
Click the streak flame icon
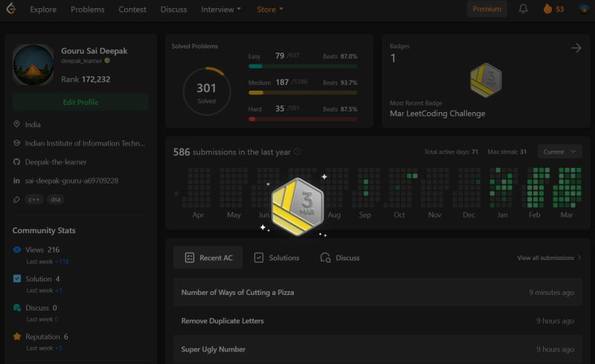point(547,9)
